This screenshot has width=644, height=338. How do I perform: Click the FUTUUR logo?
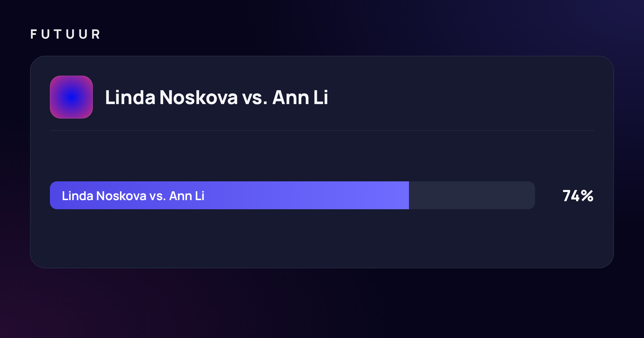(65, 34)
